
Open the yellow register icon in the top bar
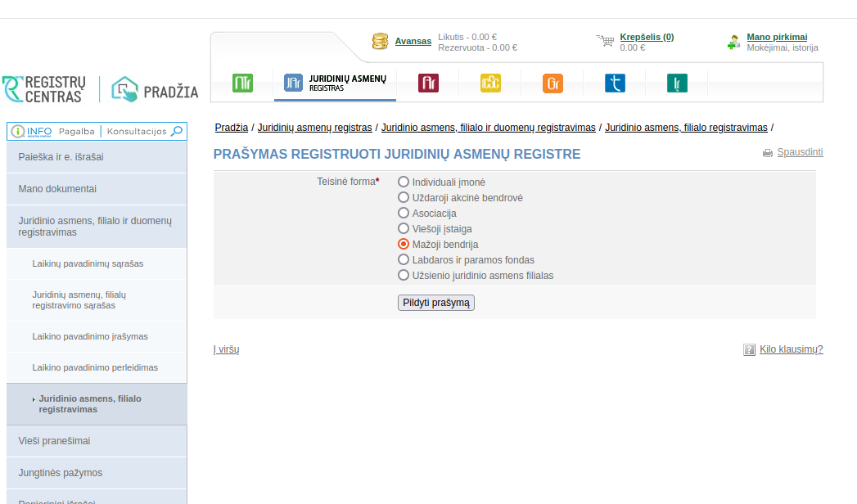tap(490, 83)
